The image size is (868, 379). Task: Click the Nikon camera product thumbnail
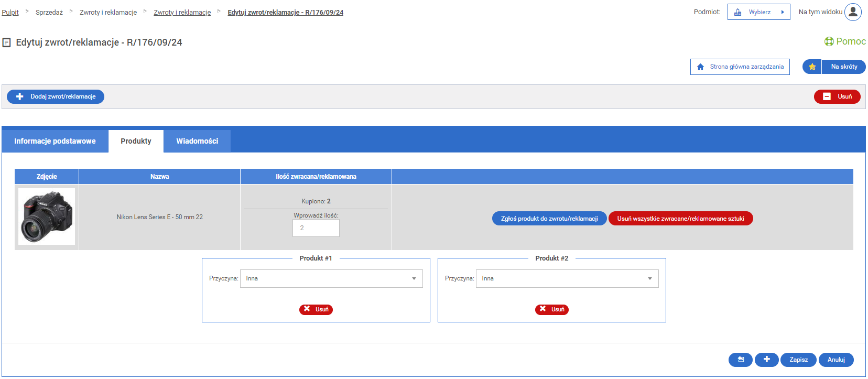(47, 216)
